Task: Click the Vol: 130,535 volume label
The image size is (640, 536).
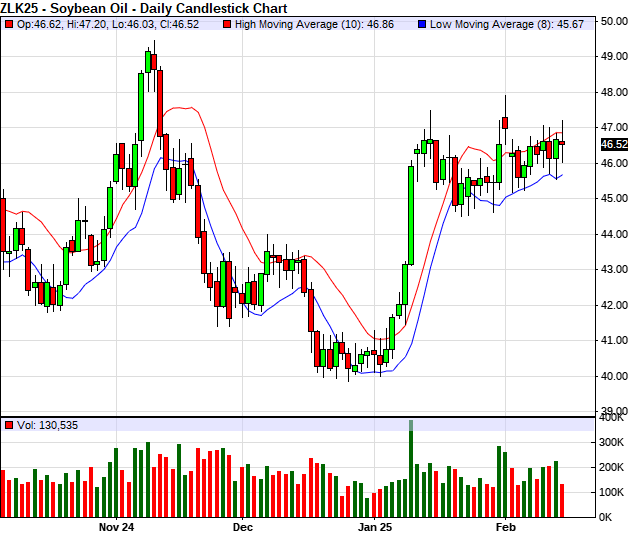Action: tap(45, 425)
